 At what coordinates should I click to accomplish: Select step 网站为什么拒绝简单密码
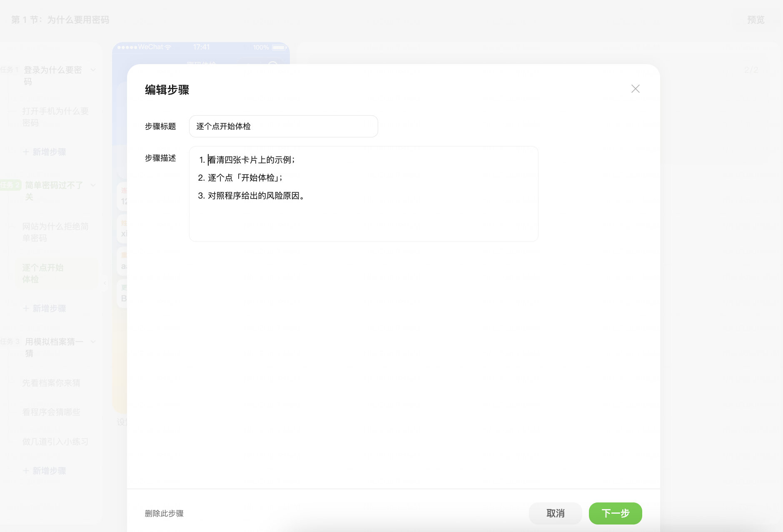click(55, 232)
